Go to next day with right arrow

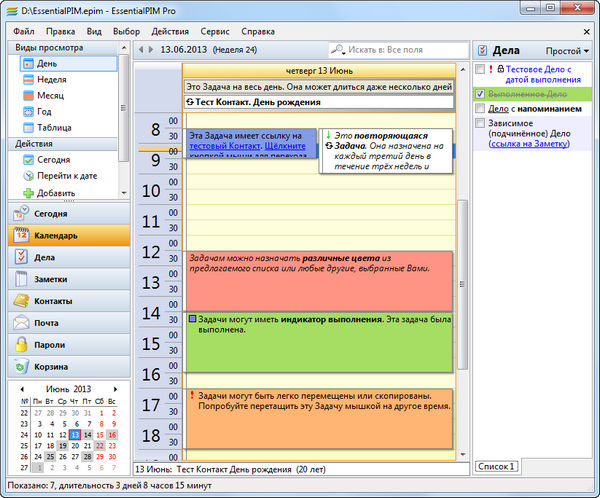(x=148, y=49)
